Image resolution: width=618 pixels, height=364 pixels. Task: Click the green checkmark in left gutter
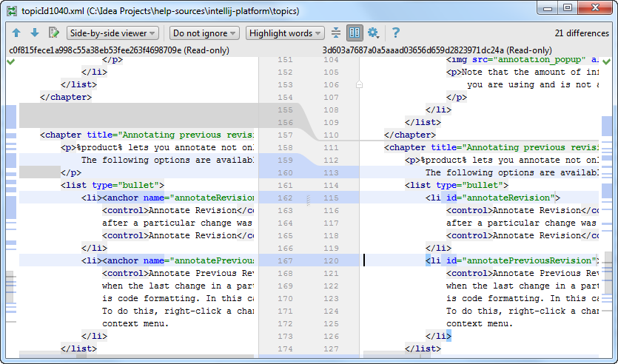pos(10,63)
